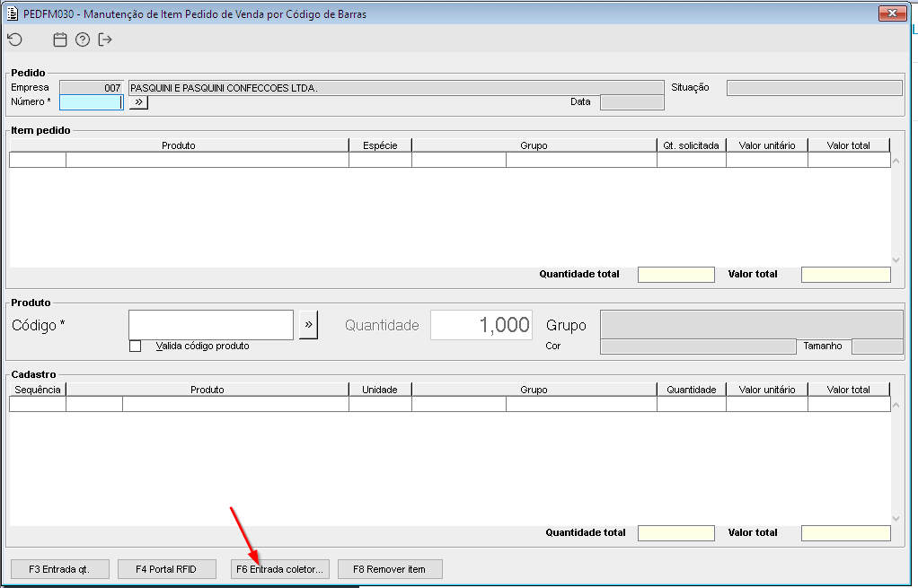
Task: Click the Cor display field
Action: pos(698,347)
